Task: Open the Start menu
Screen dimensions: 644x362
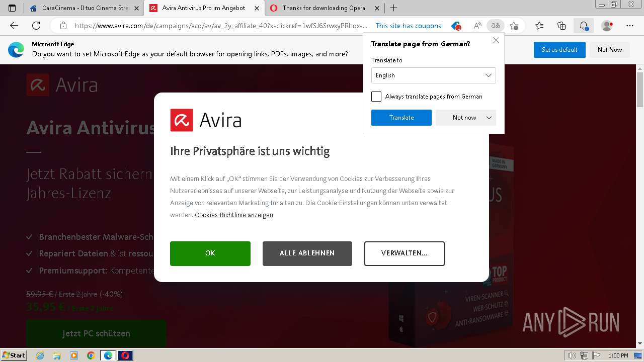Action: click(x=14, y=355)
